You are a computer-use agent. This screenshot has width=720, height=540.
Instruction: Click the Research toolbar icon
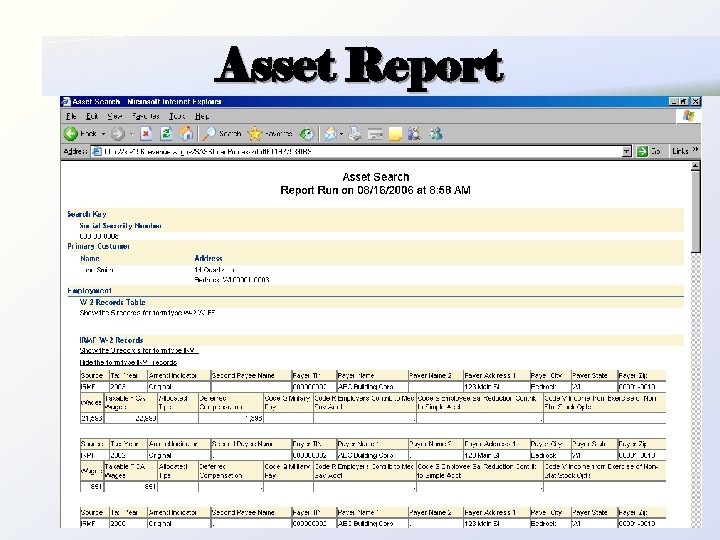(x=415, y=134)
